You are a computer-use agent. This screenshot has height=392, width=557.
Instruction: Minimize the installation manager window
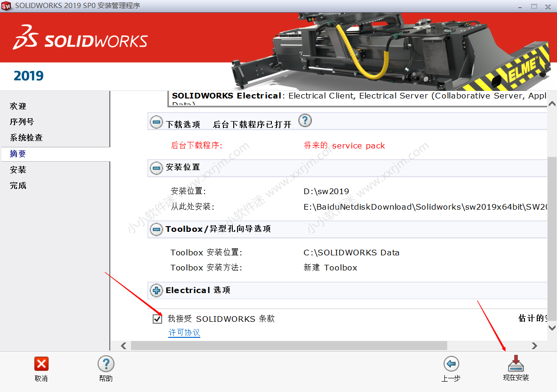pos(520,7)
